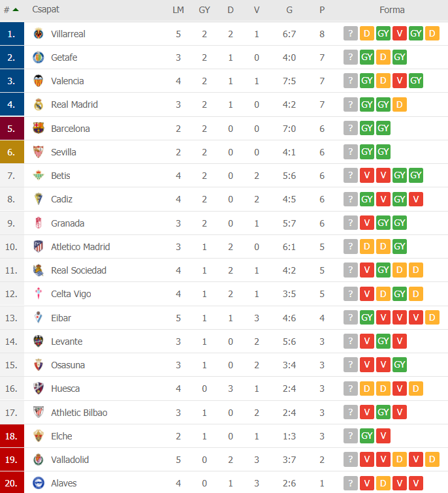The image size is (448, 493).
Task: Sort standings by the G goals column
Action: (x=289, y=10)
